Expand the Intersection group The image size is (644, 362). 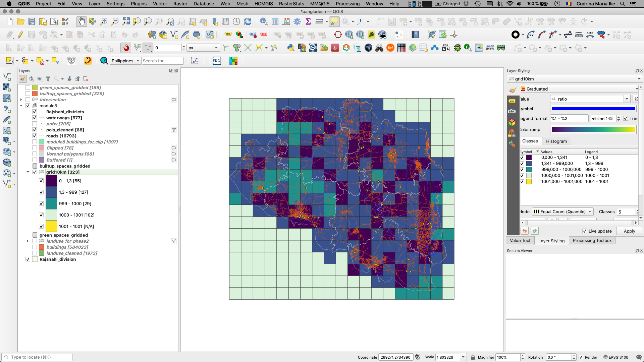click(21, 100)
